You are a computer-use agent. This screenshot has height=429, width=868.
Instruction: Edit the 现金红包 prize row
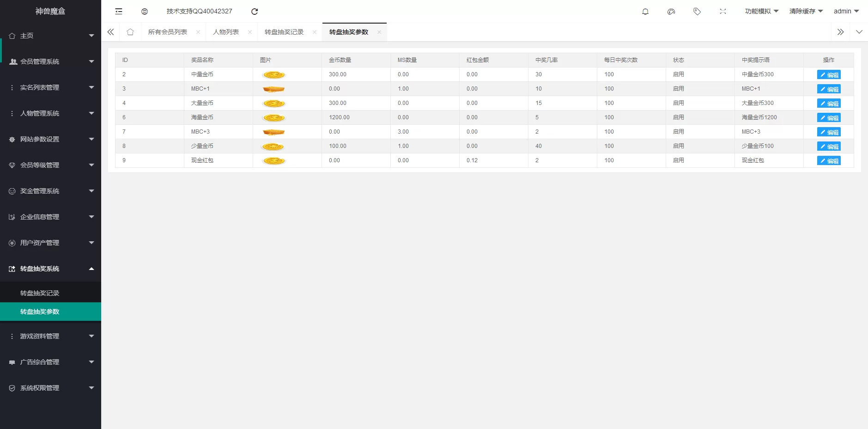click(x=829, y=161)
